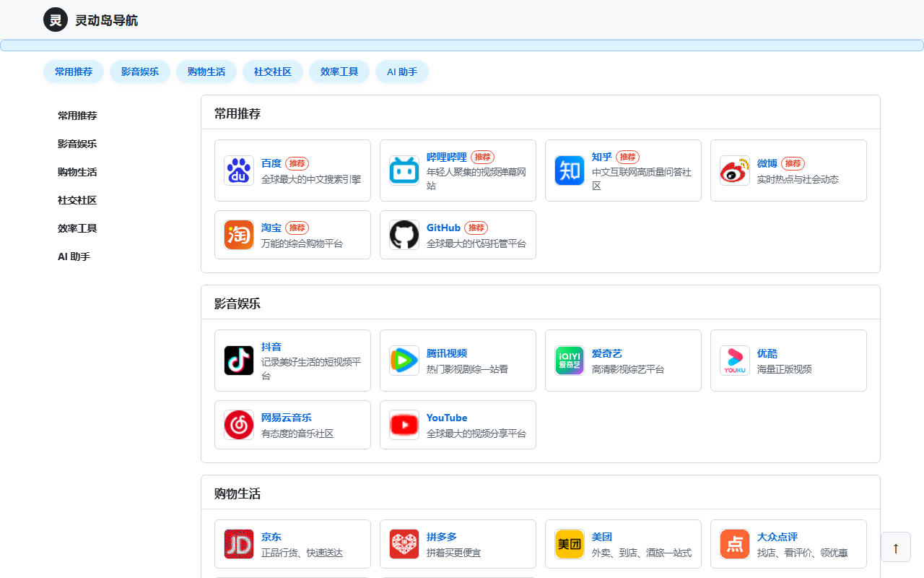Click the Meituan yellow logo icon

[570, 544]
